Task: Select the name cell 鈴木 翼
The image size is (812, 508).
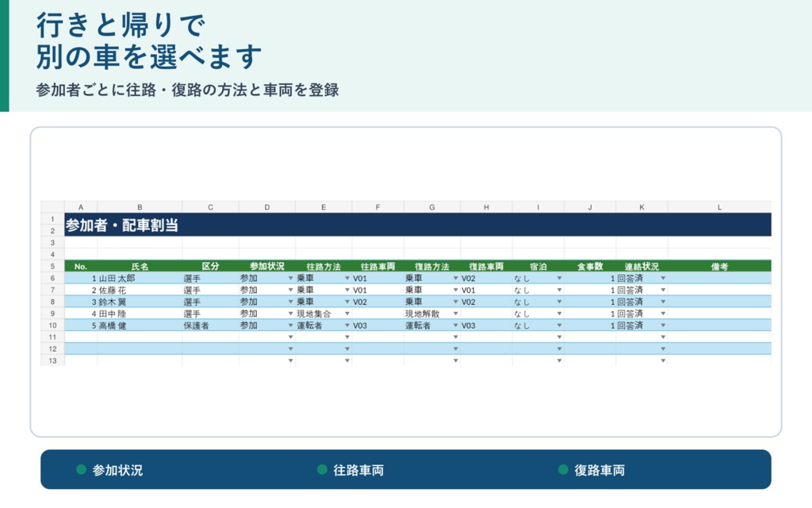Action: [140, 302]
